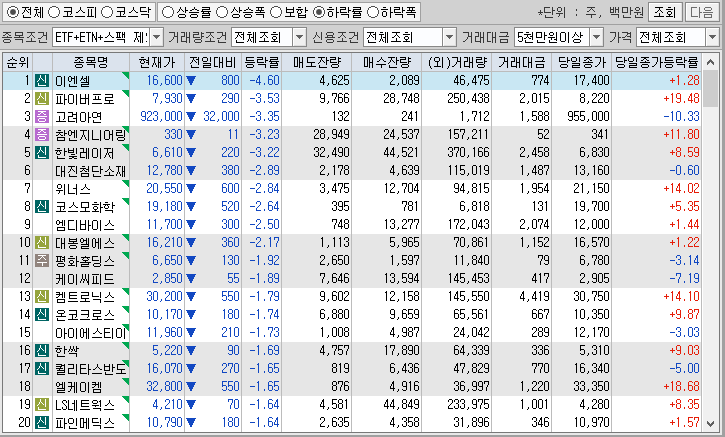725x437 pixels.
Task: Click current price 923,000
Action: (161, 117)
